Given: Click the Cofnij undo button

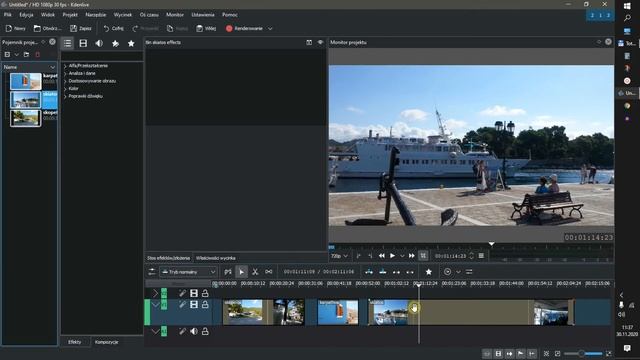Looking at the screenshot, I should coord(113,29).
